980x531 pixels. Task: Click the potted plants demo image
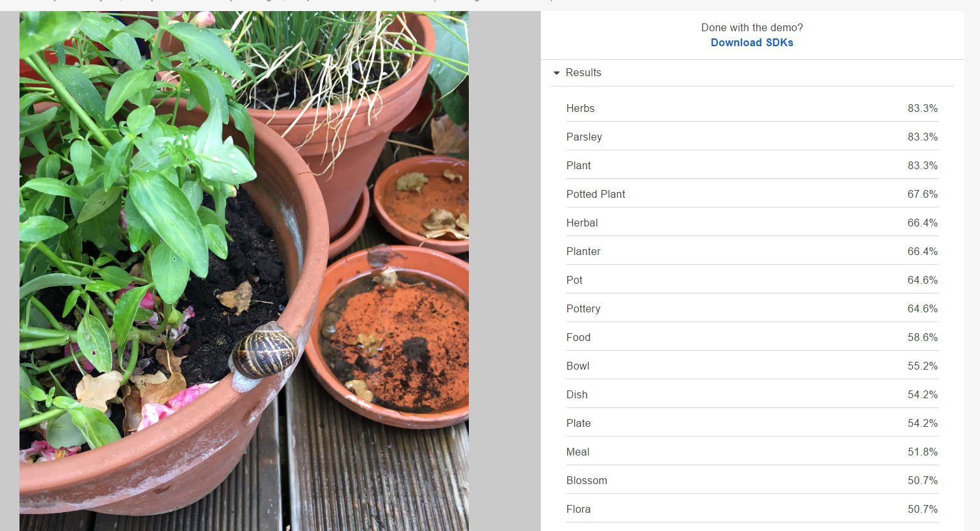point(244,271)
